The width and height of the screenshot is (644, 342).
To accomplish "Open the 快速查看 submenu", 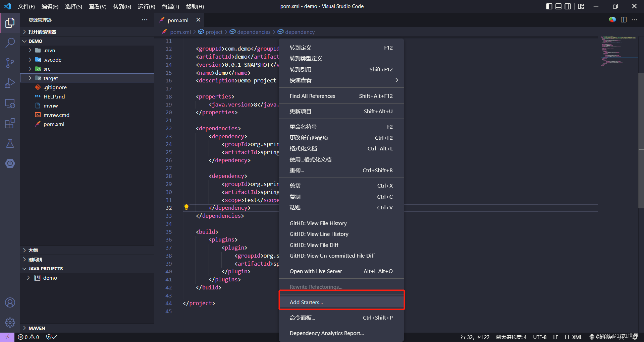I will pos(341,80).
